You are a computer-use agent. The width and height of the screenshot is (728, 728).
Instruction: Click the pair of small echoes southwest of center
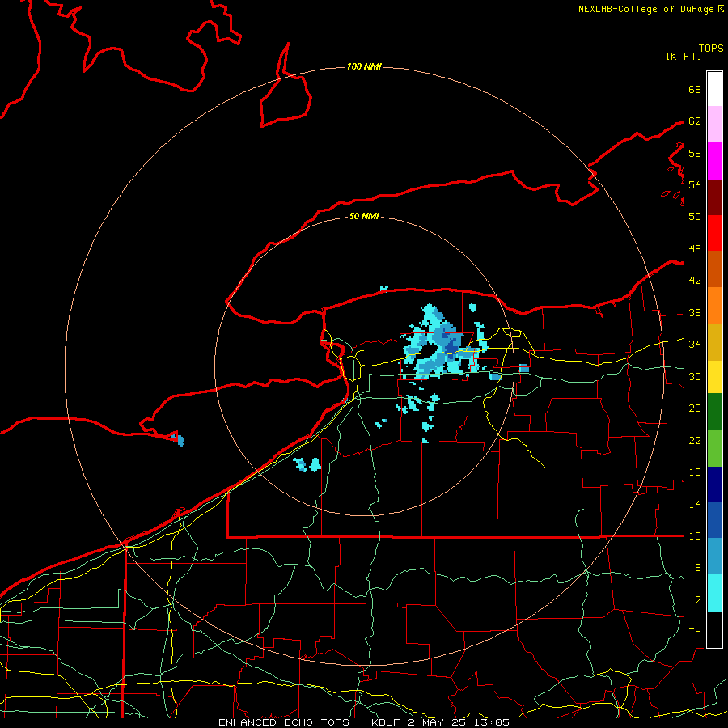click(307, 465)
